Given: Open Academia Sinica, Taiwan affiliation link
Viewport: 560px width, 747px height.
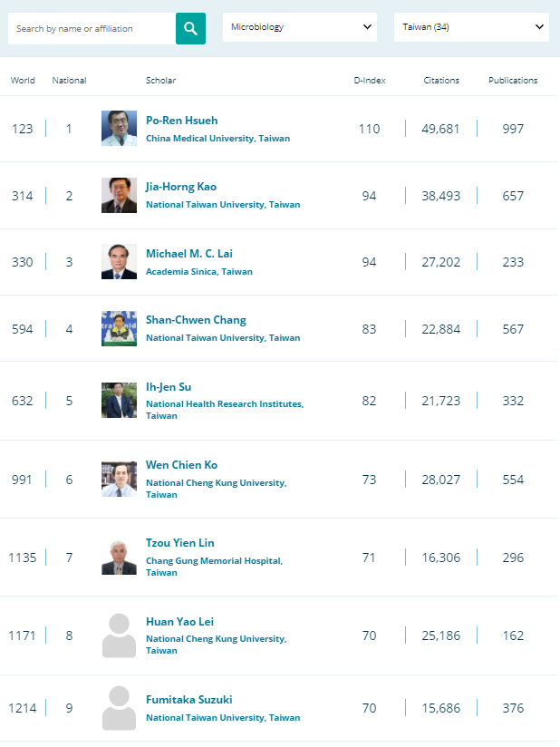Looking at the screenshot, I should (x=199, y=272).
